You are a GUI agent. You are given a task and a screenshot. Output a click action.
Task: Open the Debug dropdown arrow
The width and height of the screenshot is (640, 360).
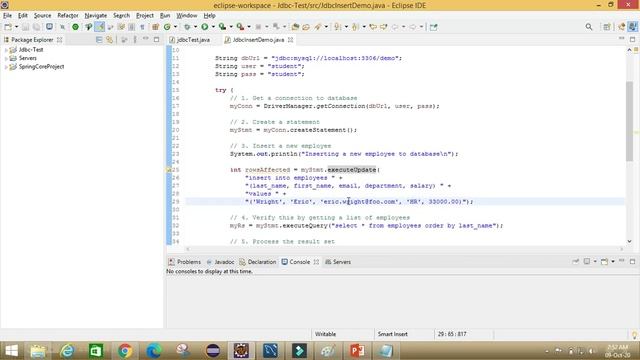click(x=195, y=27)
